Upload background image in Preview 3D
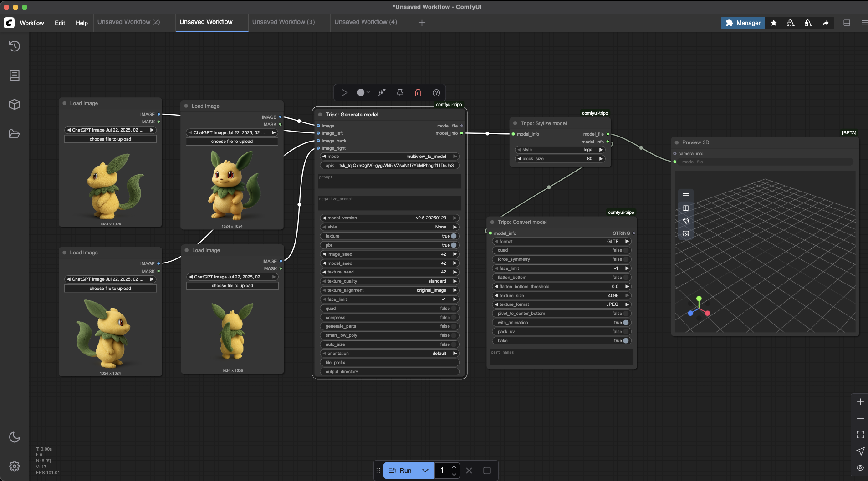Viewport: 868px width, 481px height. tap(686, 233)
